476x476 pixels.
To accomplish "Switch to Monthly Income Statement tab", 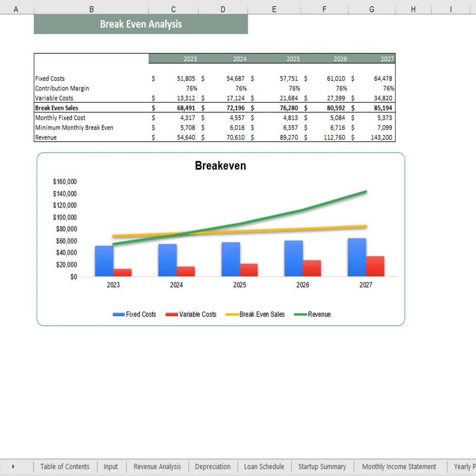I will click(x=400, y=466).
